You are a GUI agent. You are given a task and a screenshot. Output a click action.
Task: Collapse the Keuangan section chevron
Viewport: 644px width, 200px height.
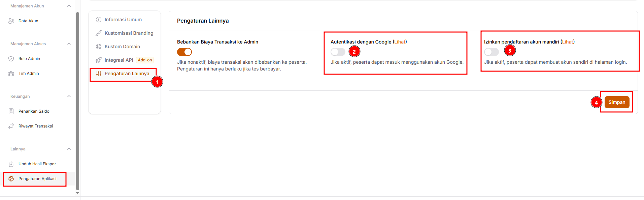(x=69, y=96)
